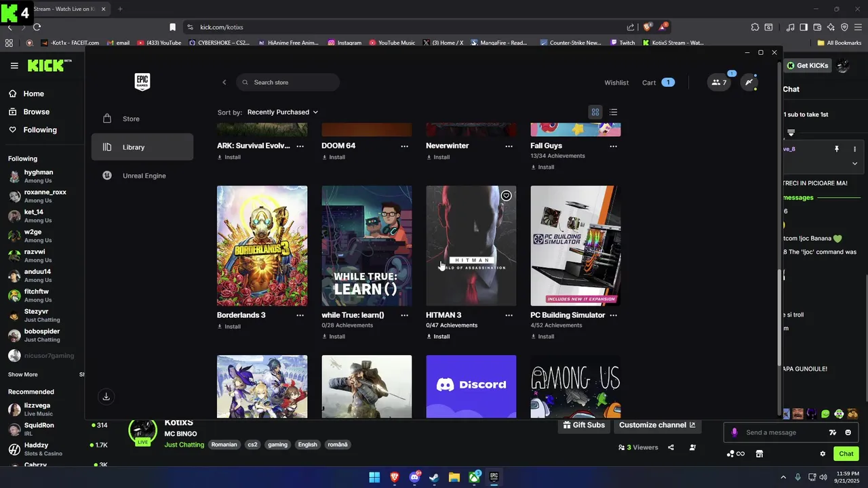Open options menu for Fall Guys
Viewport: 868px width, 488px height.
click(614, 146)
